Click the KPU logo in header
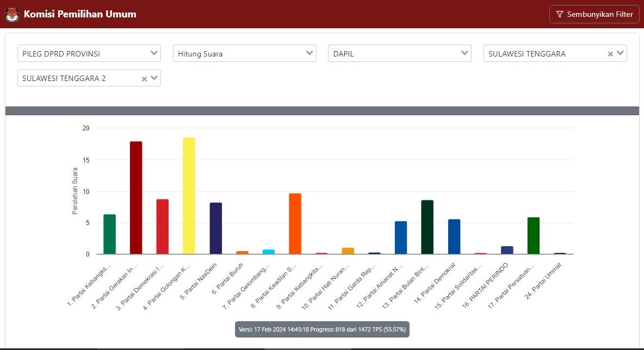The image size is (644, 350). click(x=12, y=14)
